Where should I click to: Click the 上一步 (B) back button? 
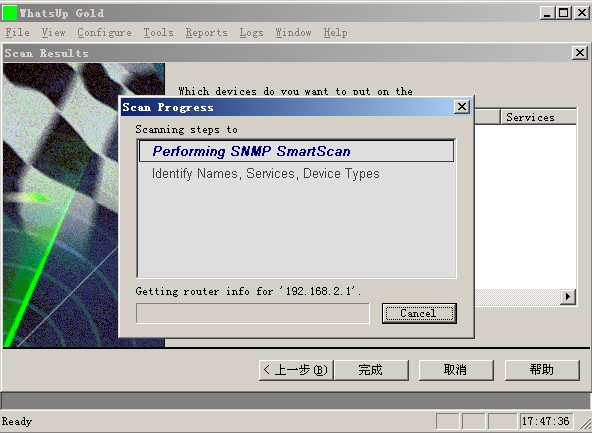click(296, 370)
